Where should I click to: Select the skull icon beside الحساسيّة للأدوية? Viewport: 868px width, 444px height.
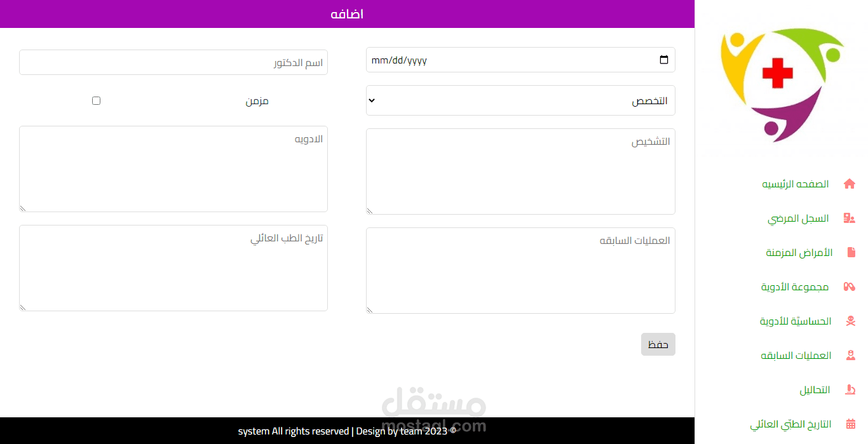coord(850,321)
